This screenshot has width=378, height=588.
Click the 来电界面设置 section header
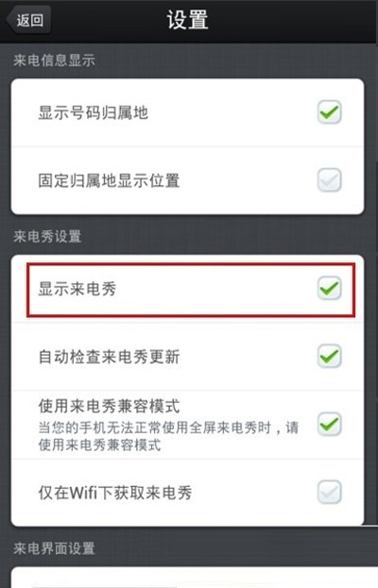pos(54,548)
